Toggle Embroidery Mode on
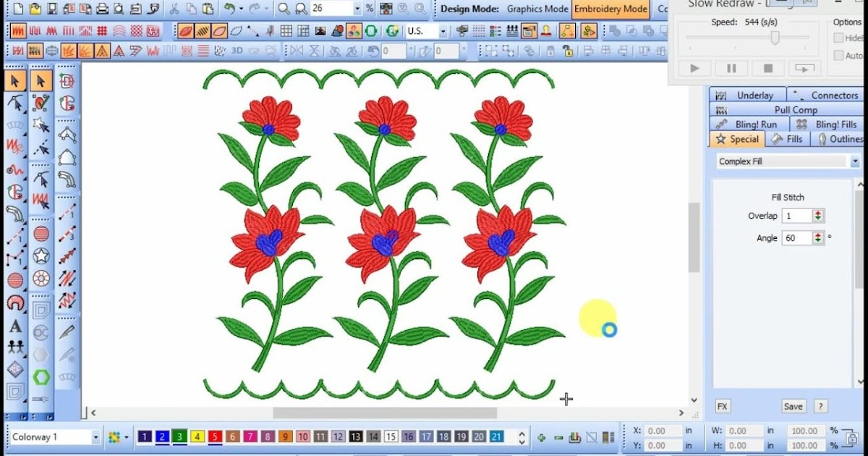 (x=610, y=9)
